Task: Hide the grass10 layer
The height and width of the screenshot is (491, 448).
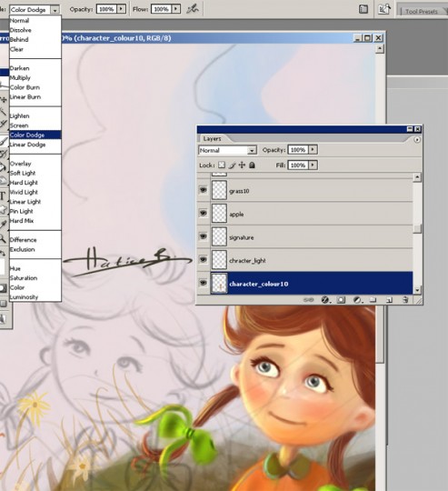Action: coord(204,190)
